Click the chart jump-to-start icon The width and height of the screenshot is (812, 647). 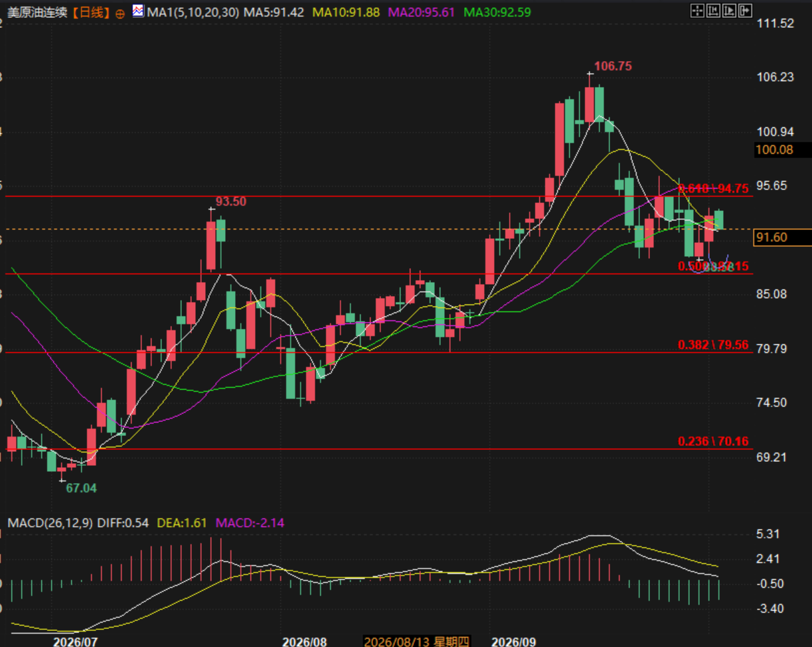click(714, 11)
